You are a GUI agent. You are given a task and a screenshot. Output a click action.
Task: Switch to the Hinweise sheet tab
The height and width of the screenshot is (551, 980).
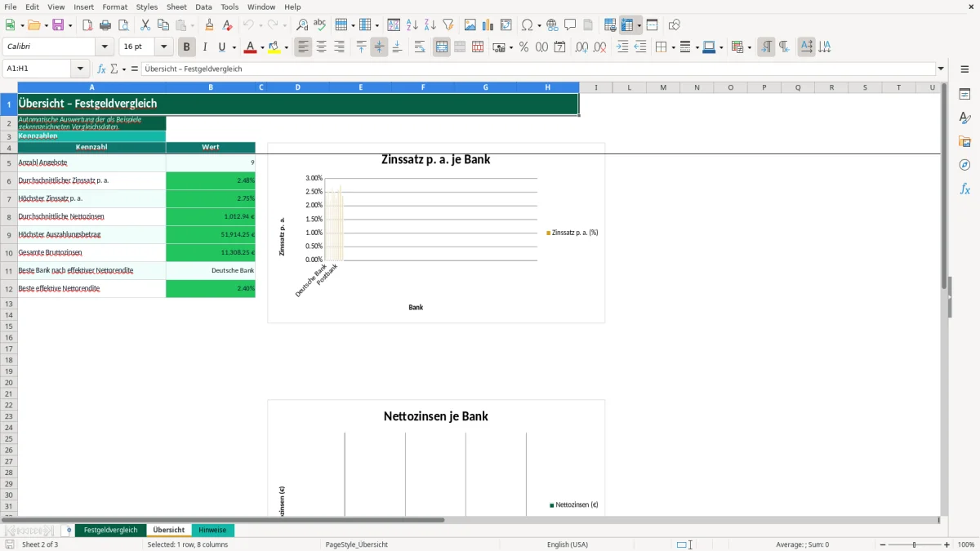(212, 531)
